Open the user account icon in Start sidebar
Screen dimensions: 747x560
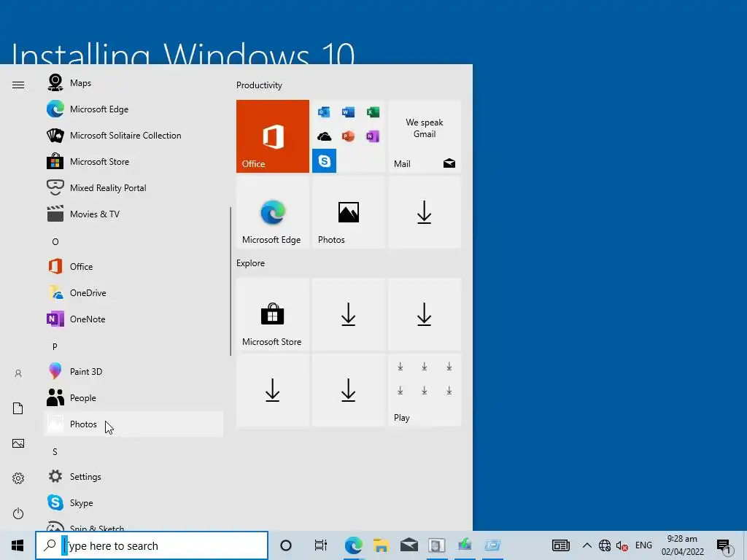(x=18, y=373)
